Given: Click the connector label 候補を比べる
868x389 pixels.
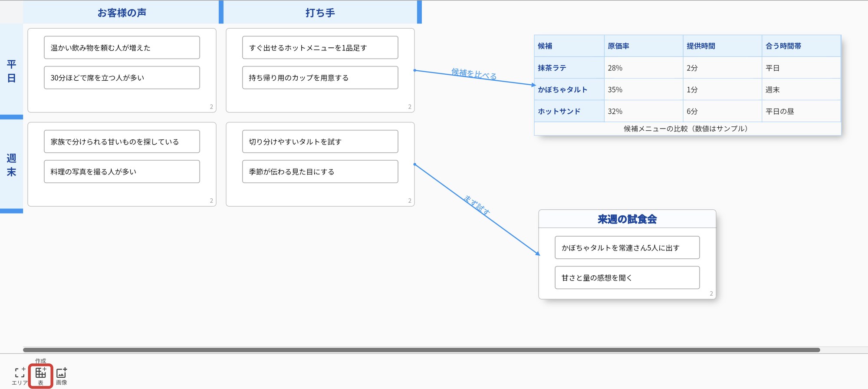Looking at the screenshot, I should point(474,74).
